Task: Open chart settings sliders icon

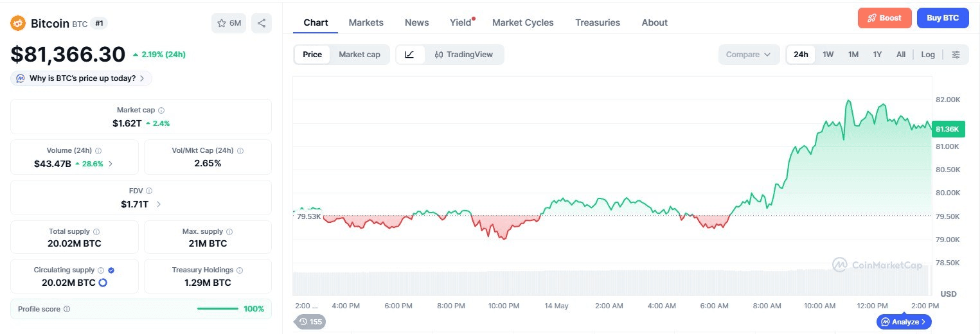Action: coord(956,55)
